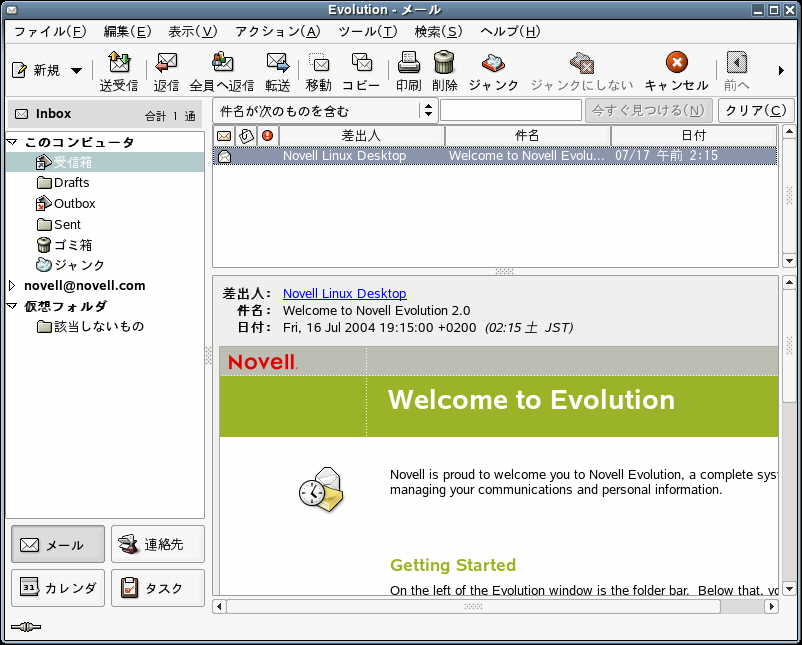Open the アクション(A) menu
Viewport: 802px width, 645px height.
[278, 32]
